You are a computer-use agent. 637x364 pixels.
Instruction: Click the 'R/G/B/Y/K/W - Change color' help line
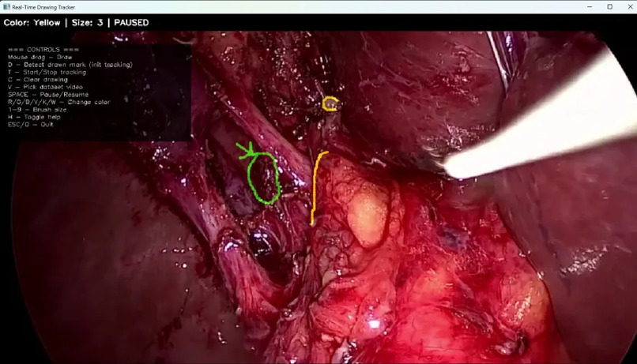(x=59, y=103)
